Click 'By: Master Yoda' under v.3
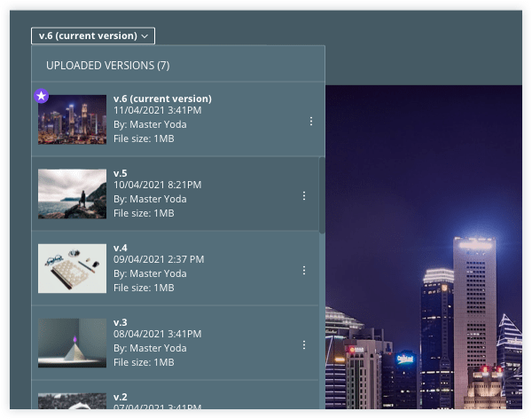The height and width of the screenshot is (419, 532). (x=150, y=348)
